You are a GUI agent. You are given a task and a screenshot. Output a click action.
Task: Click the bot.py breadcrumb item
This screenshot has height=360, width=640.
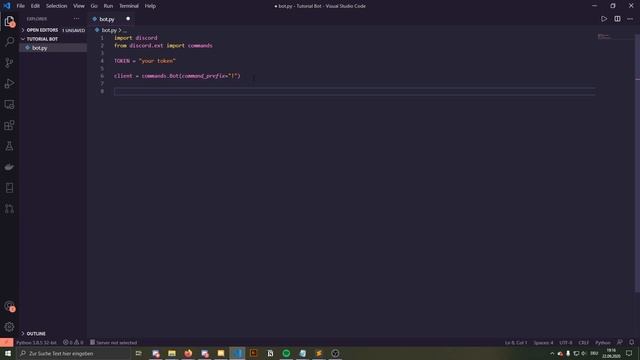tap(109, 30)
